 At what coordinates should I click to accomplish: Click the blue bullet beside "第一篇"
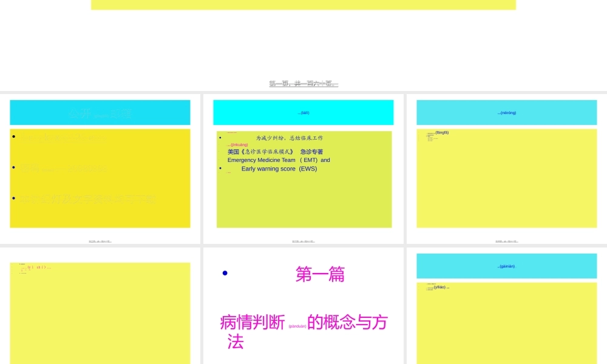(225, 272)
